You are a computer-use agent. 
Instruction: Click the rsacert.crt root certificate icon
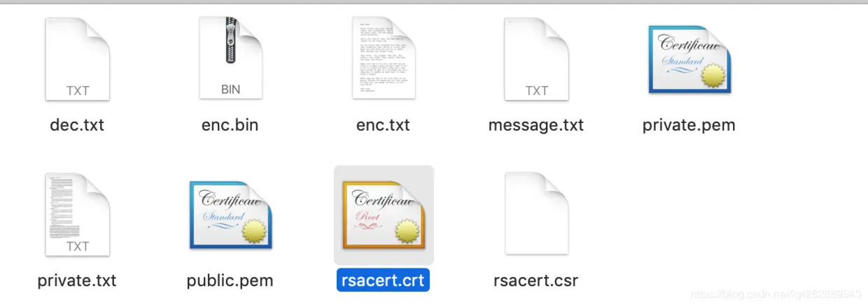(384, 215)
